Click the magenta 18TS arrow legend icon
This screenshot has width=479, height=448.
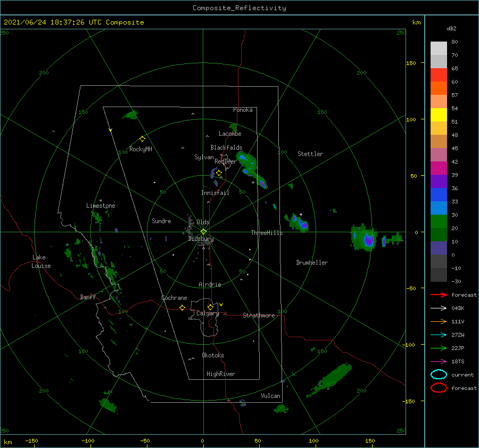pos(439,362)
